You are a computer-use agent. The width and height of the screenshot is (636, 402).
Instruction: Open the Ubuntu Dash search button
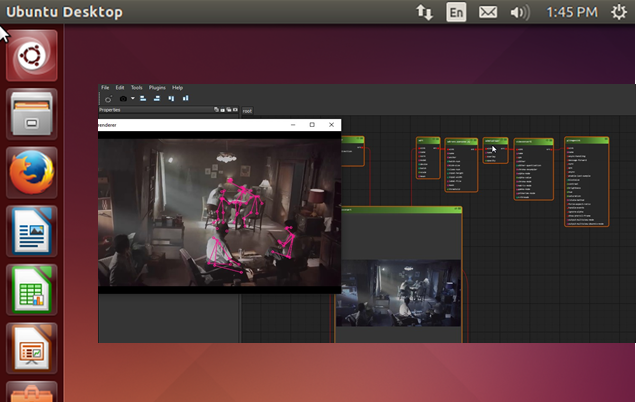tap(32, 55)
